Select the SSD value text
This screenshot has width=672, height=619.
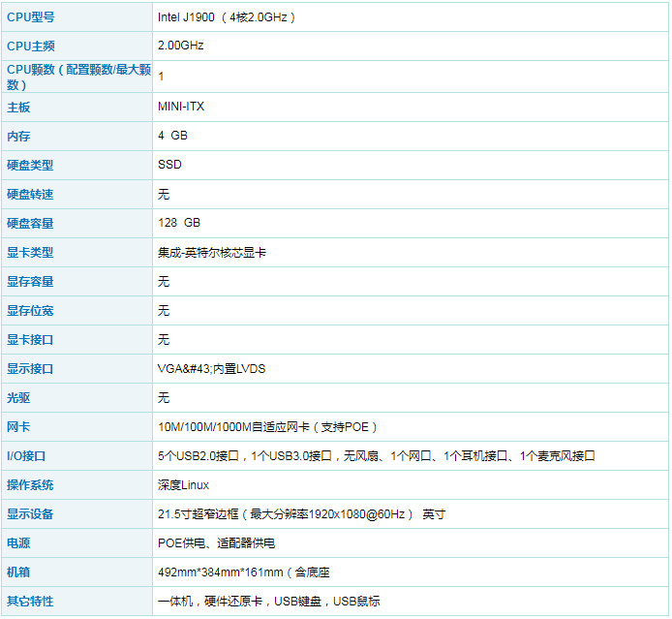click(x=169, y=165)
